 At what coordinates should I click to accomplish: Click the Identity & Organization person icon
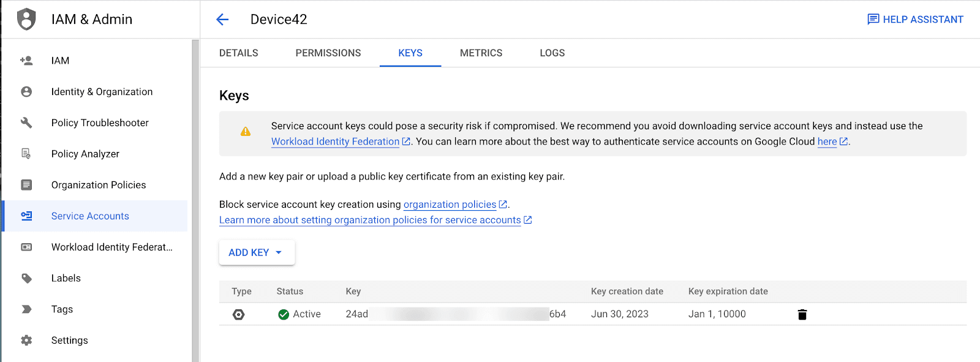point(26,92)
